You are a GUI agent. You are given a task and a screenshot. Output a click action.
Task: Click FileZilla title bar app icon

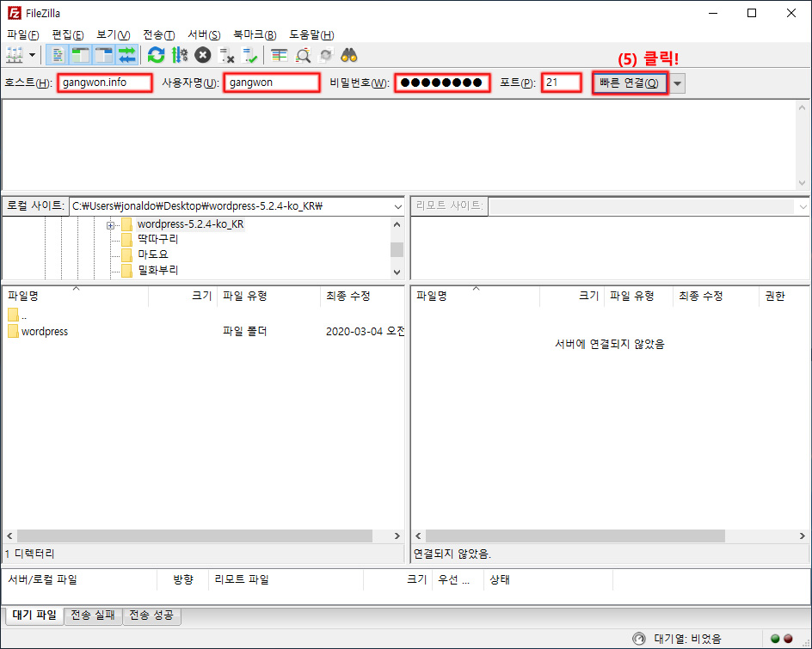[x=15, y=13]
